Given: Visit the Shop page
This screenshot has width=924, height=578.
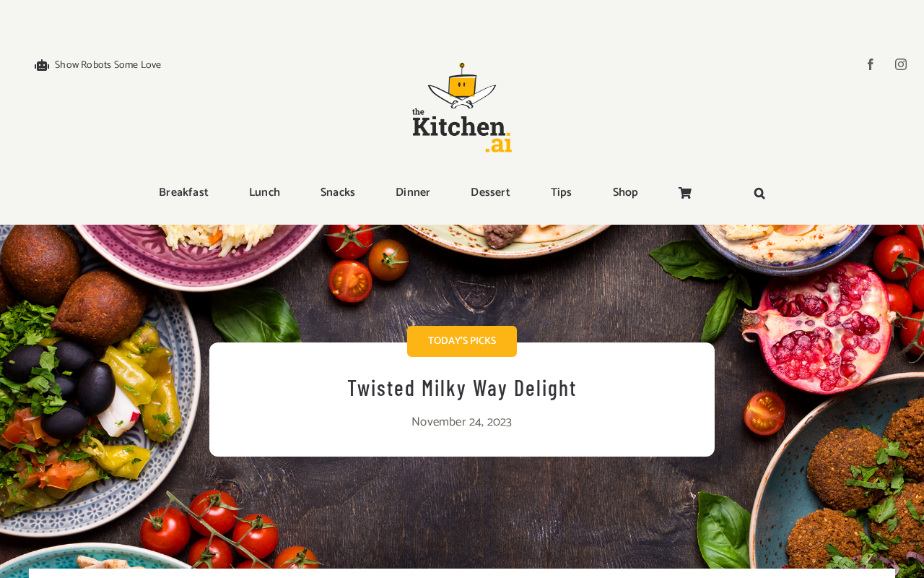Looking at the screenshot, I should [x=625, y=193].
